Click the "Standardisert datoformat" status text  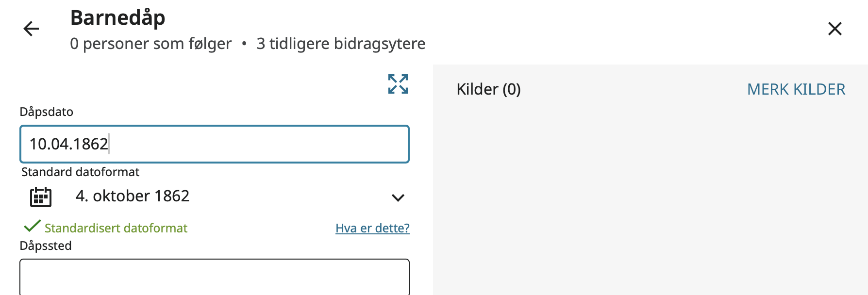(116, 228)
